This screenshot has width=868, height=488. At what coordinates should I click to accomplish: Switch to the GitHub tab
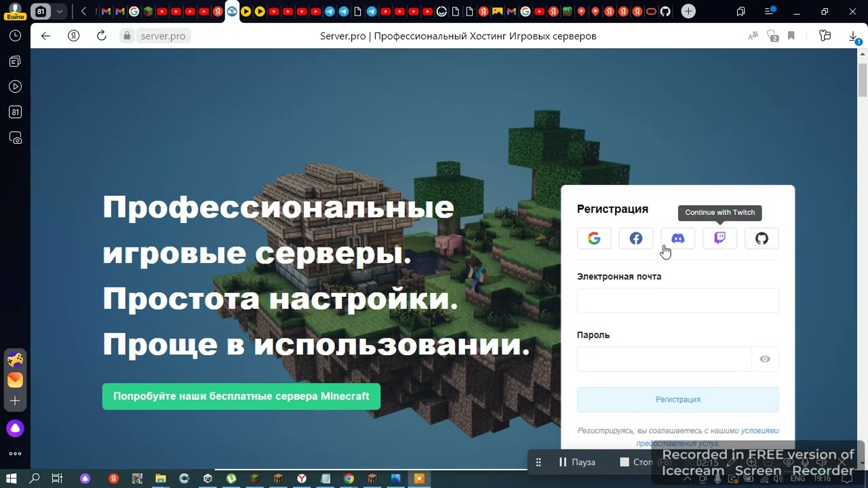(665, 12)
